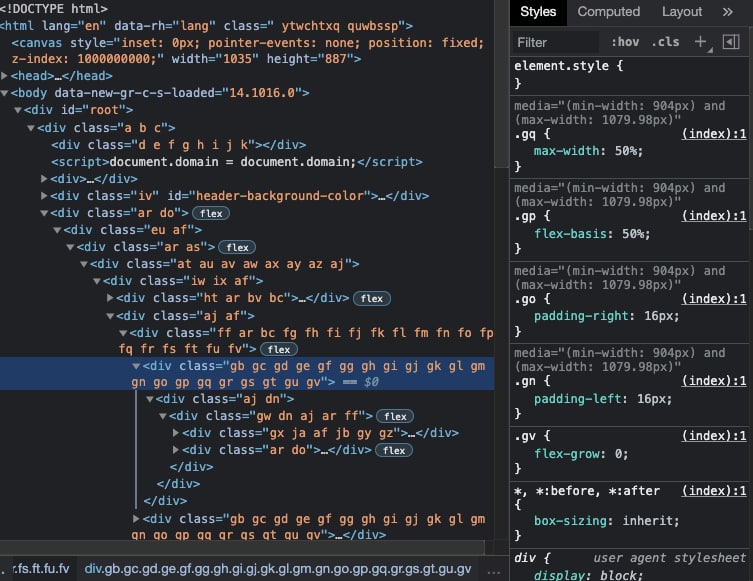Switch to the Styles tab
This screenshot has width=753, height=581.
538,12
